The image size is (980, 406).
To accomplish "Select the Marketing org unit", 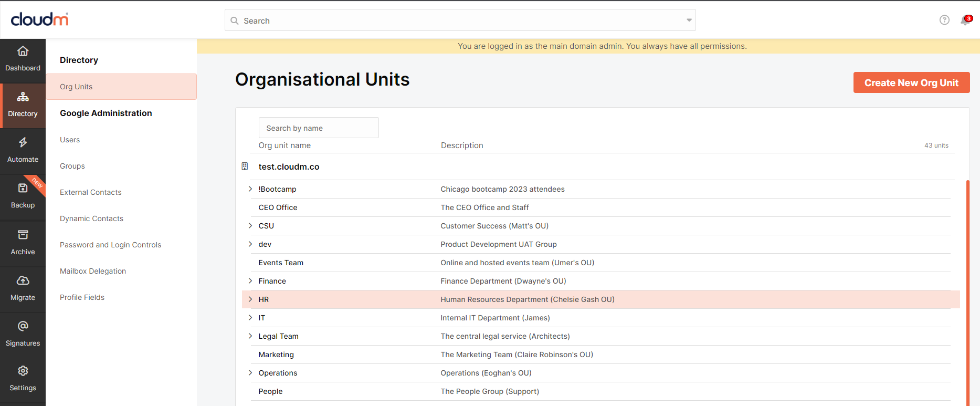I will 277,355.
